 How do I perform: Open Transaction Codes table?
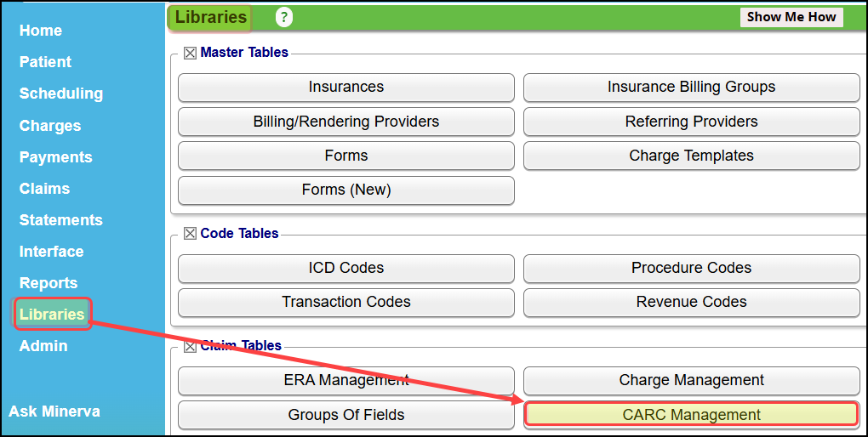point(346,303)
